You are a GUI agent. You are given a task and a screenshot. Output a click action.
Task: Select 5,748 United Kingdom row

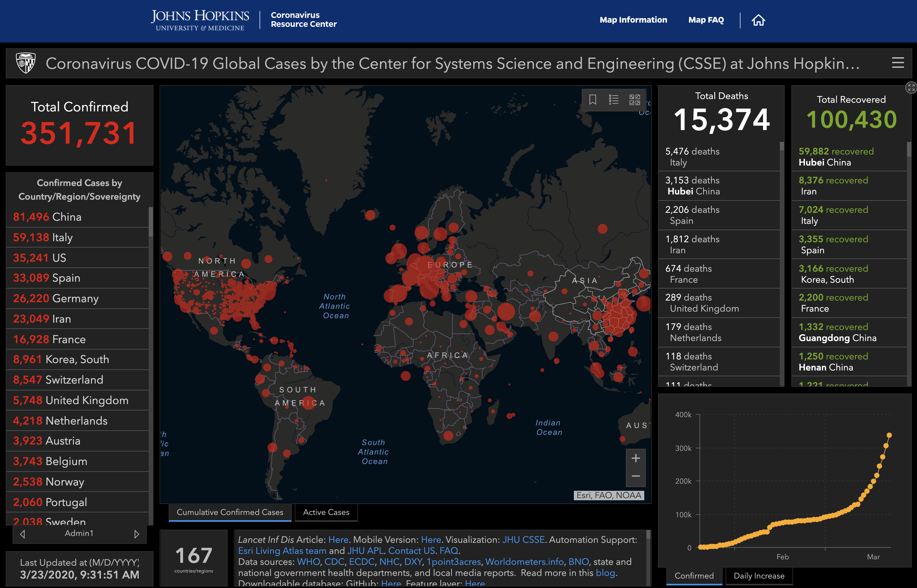(x=77, y=400)
